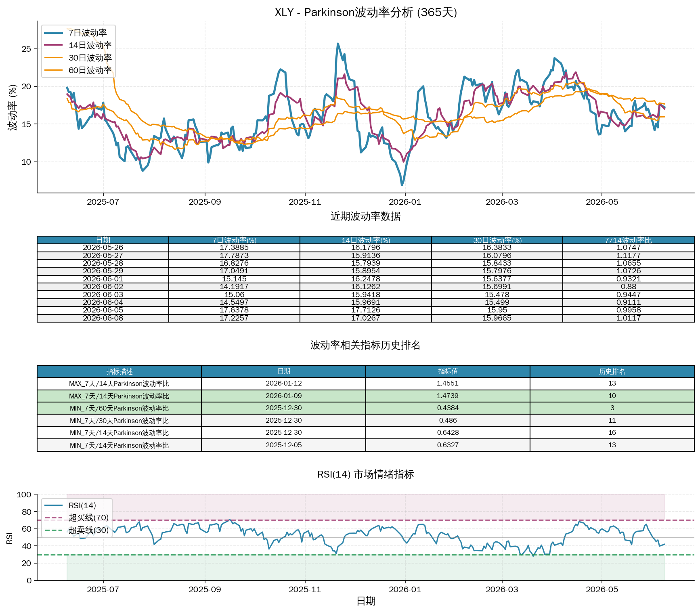Image resolution: width=700 pixels, height=612 pixels.
Task: Click the rank 10 cell in the 2026-01-09 row
Action: [x=612, y=396]
